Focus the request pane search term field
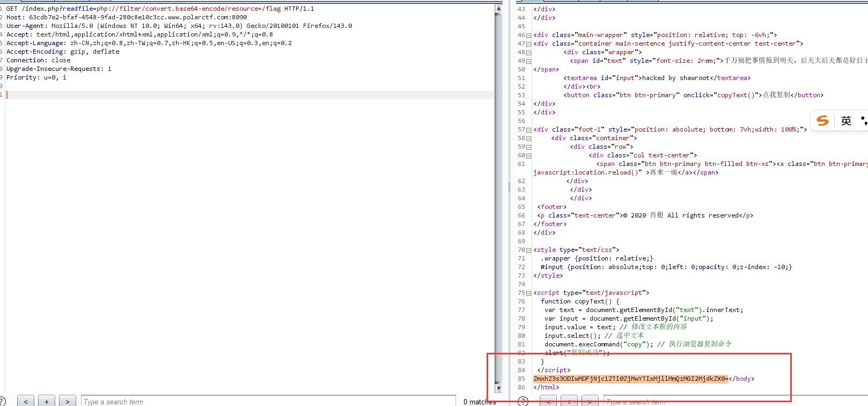 click(x=268, y=401)
